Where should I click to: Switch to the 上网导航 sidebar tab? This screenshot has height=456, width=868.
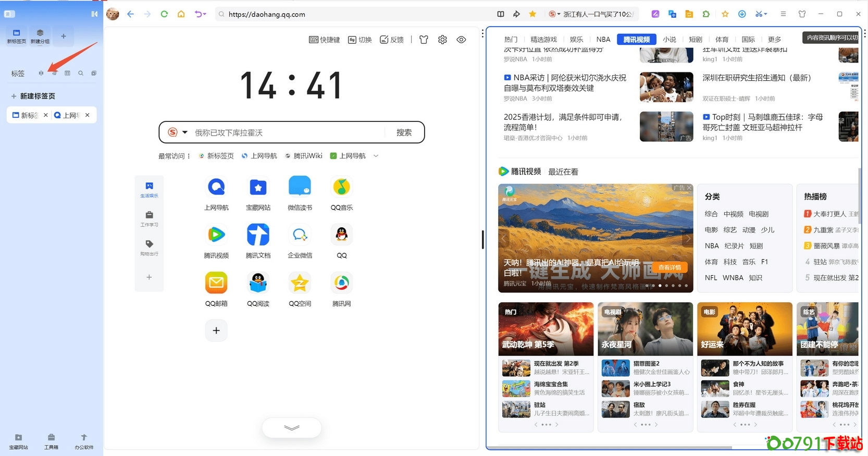tap(68, 115)
